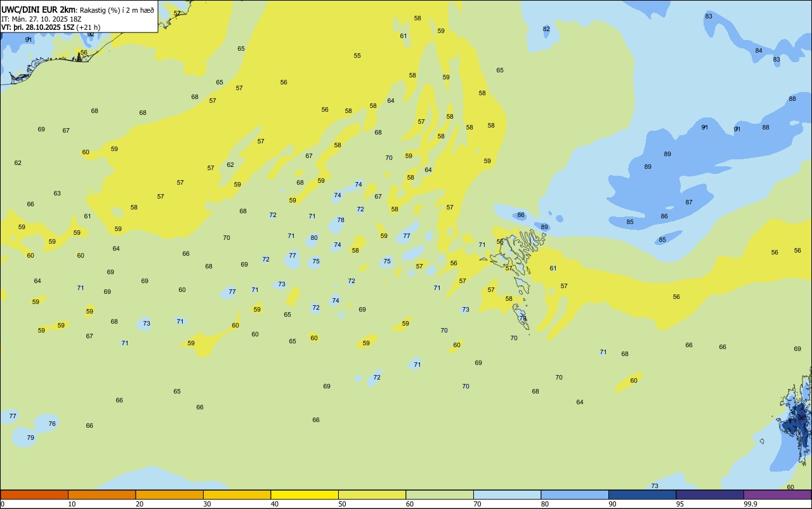Click the humidity value '52' on the map
This screenshot has height=509, width=812.
[x=177, y=13]
